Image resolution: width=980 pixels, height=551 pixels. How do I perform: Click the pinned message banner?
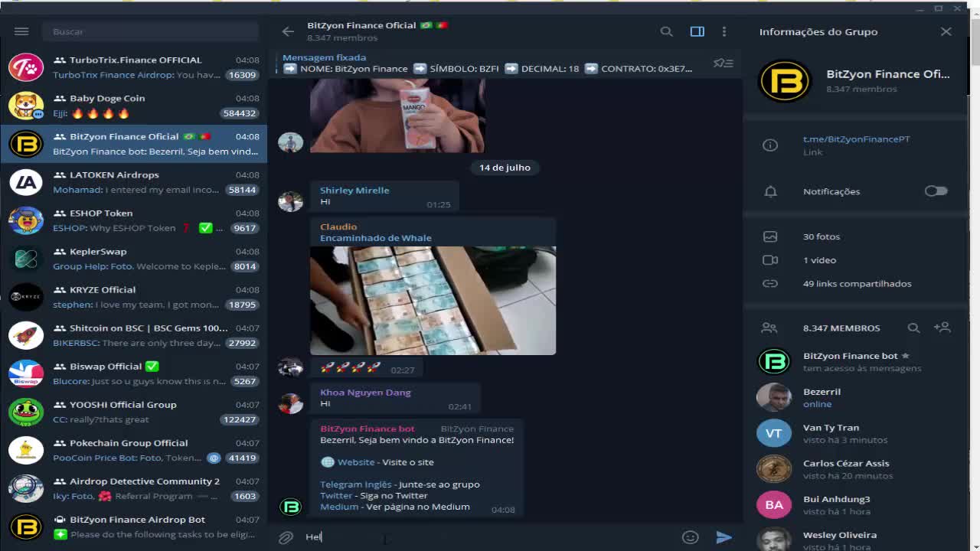point(490,64)
